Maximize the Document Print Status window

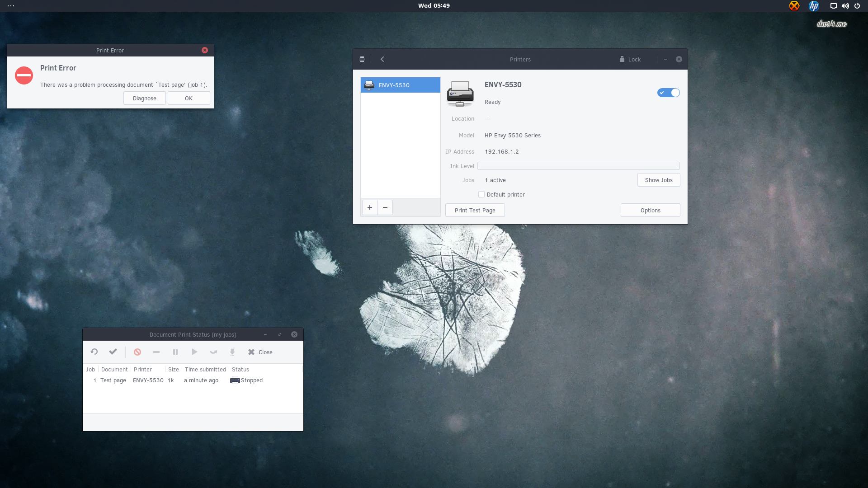[x=280, y=334]
